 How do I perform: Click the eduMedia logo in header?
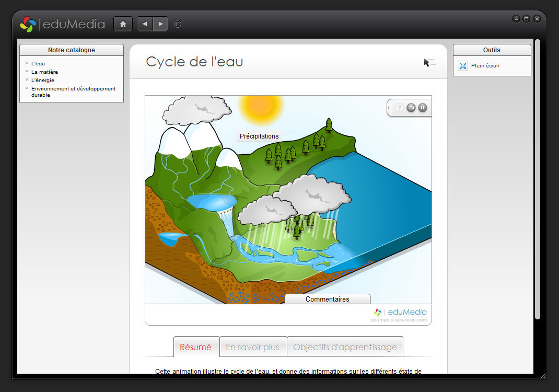62,24
